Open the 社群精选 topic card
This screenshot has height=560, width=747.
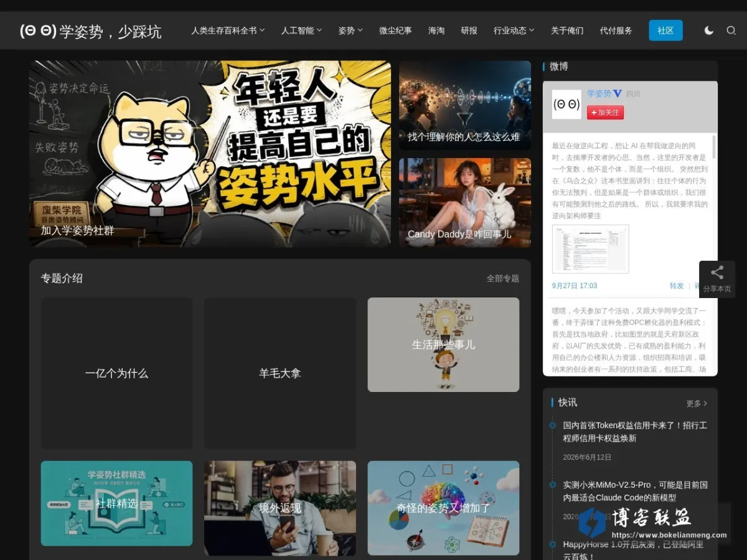(x=116, y=503)
